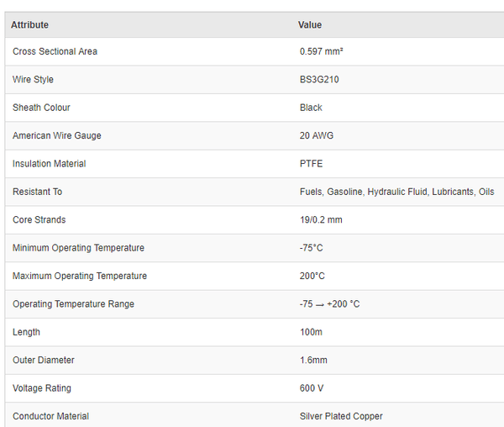
Task: Select the Cross Sectional Area label
Action: point(55,51)
